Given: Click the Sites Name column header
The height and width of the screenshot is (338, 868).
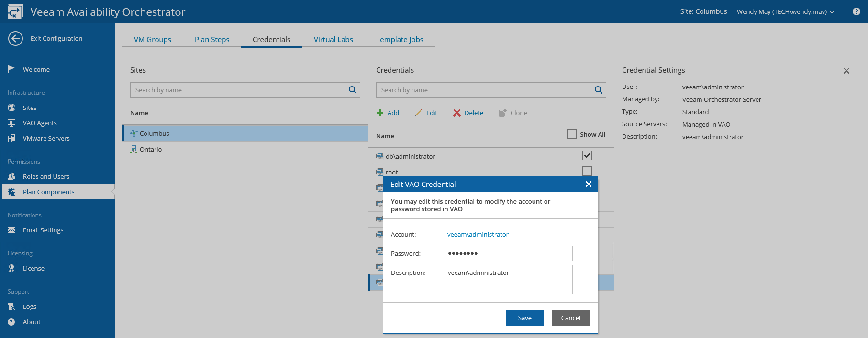Looking at the screenshot, I should [139, 113].
